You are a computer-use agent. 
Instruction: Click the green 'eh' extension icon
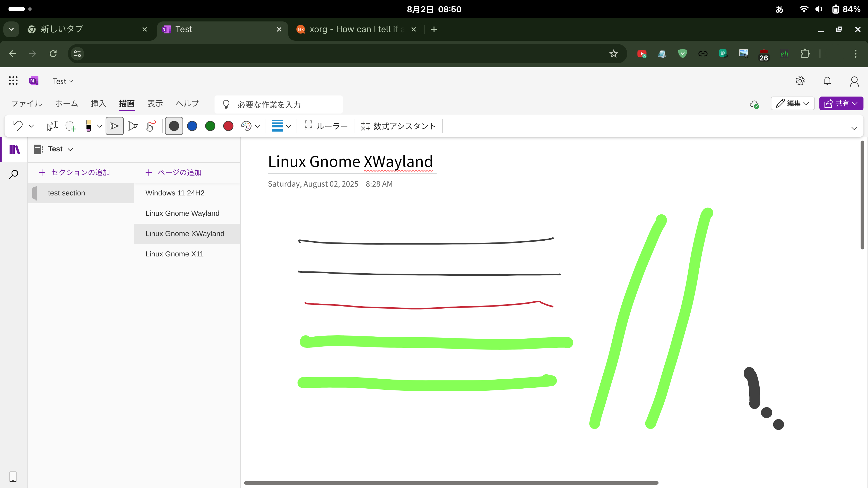tap(784, 54)
